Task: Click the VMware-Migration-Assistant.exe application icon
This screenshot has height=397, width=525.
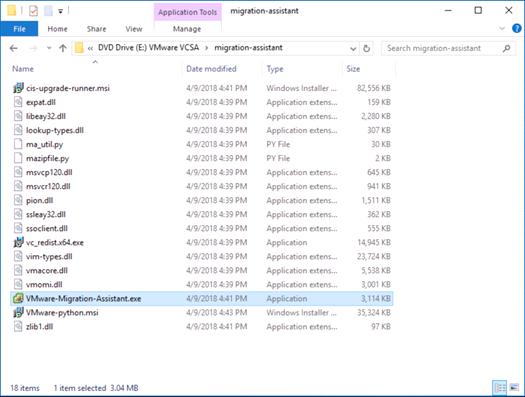Action: (18, 299)
